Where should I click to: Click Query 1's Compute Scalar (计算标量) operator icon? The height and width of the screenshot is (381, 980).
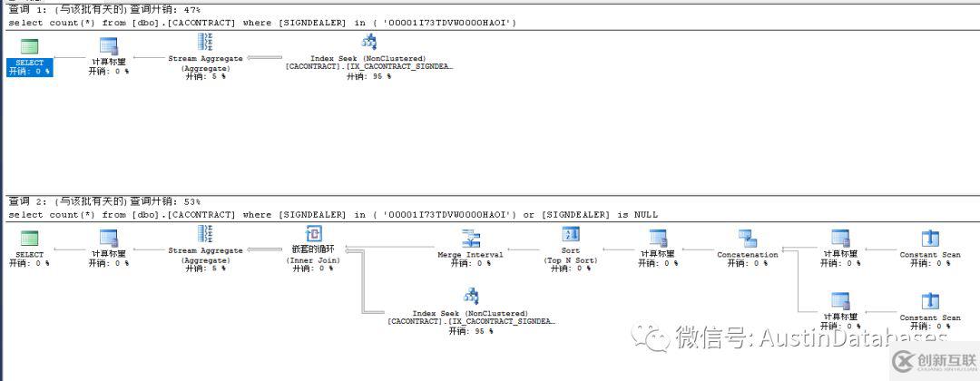click(x=109, y=46)
